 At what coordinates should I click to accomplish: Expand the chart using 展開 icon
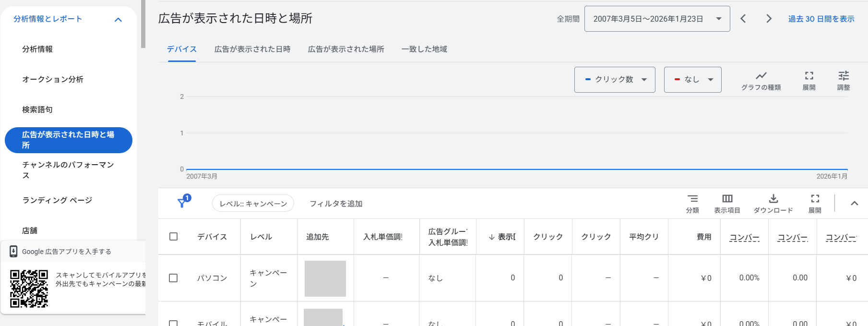(x=809, y=76)
